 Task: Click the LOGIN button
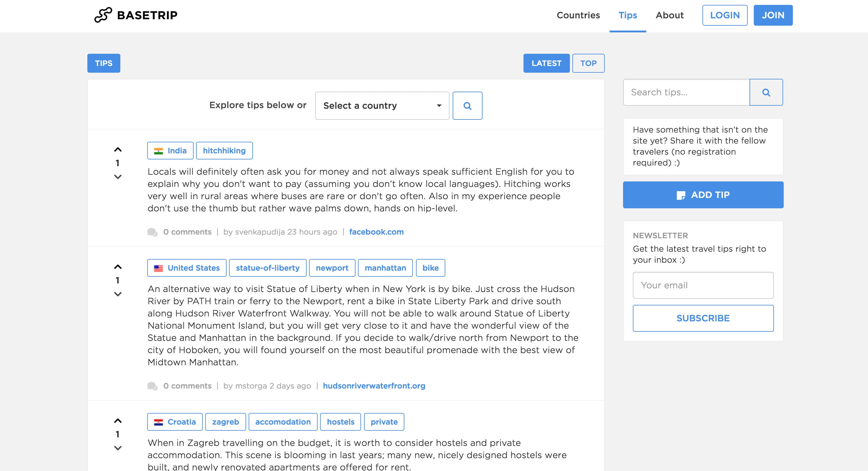pyautogui.click(x=724, y=15)
